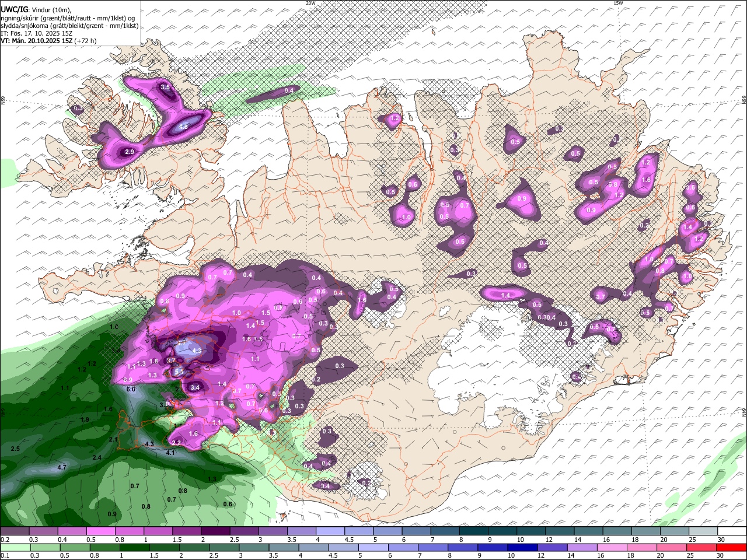Click the 0.2 label on the purple snow scale
The image size is (747, 560).
click(5, 540)
